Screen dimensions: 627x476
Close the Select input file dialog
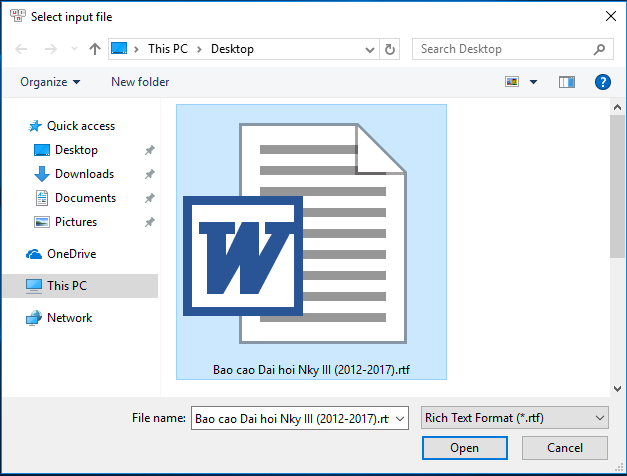[x=611, y=16]
